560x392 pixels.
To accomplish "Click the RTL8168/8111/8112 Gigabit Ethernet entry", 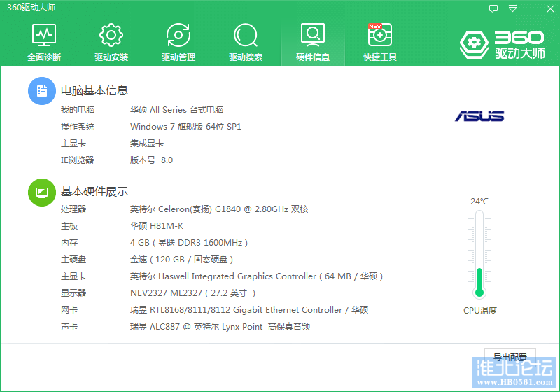I will 249,310.
